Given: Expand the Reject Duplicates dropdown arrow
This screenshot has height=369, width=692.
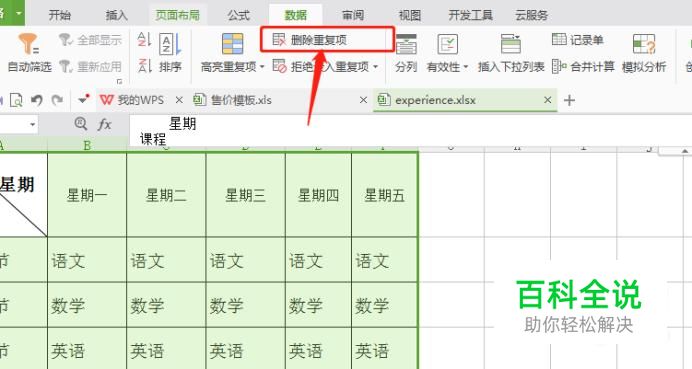Looking at the screenshot, I should pyautogui.click(x=376, y=67).
